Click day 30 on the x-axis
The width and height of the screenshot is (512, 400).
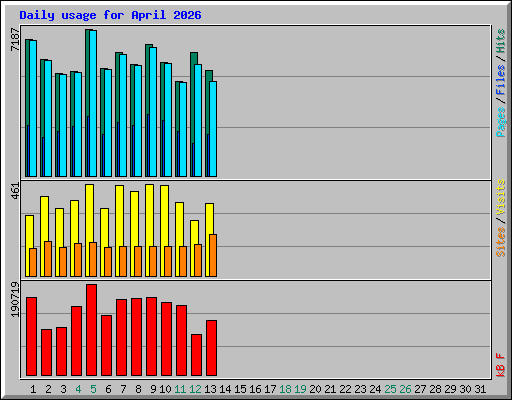pyautogui.click(x=465, y=389)
